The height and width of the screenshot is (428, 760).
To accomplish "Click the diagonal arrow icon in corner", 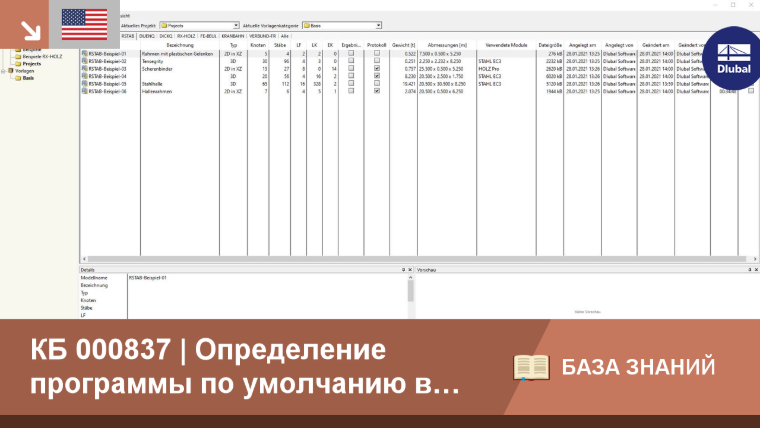I will pyautogui.click(x=31, y=30).
